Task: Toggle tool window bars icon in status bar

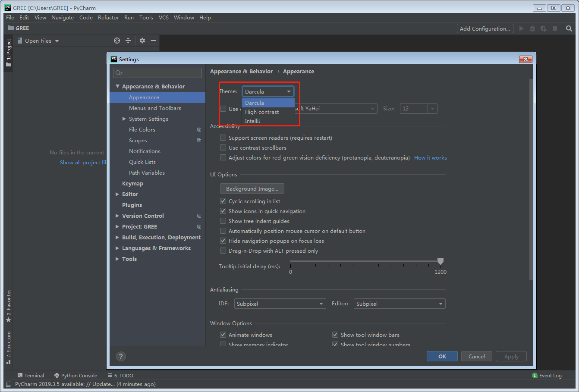Action: point(9,384)
